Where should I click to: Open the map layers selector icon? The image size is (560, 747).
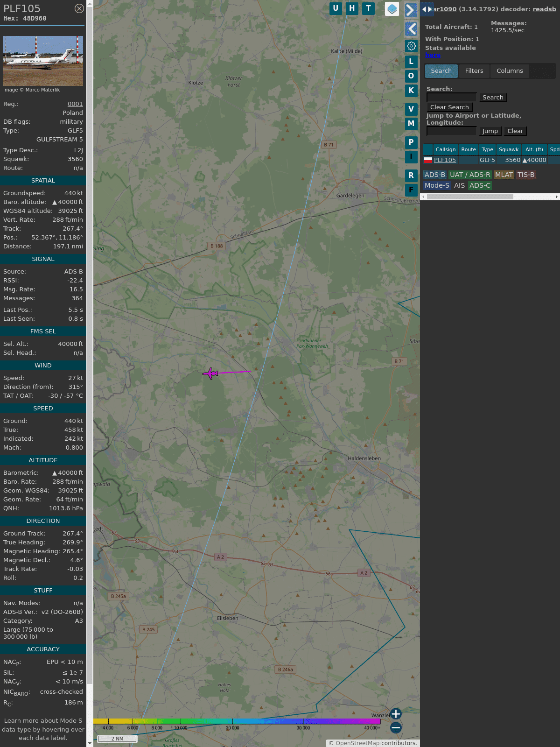392,9
